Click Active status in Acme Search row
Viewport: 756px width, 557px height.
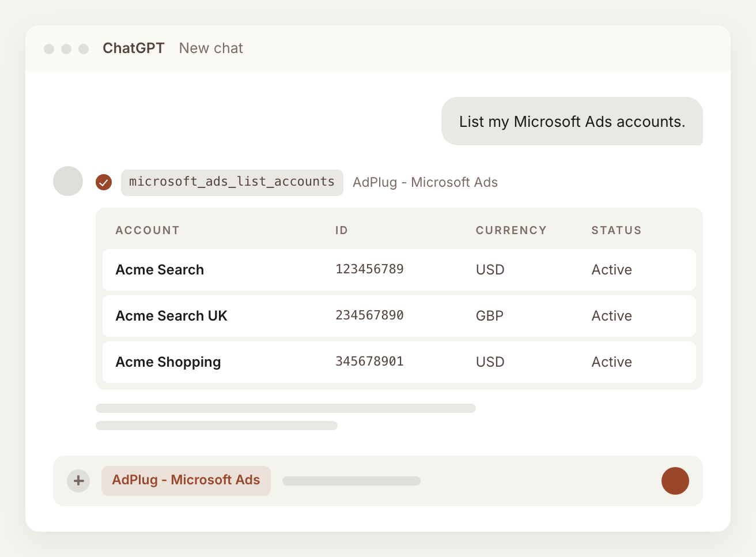(612, 270)
